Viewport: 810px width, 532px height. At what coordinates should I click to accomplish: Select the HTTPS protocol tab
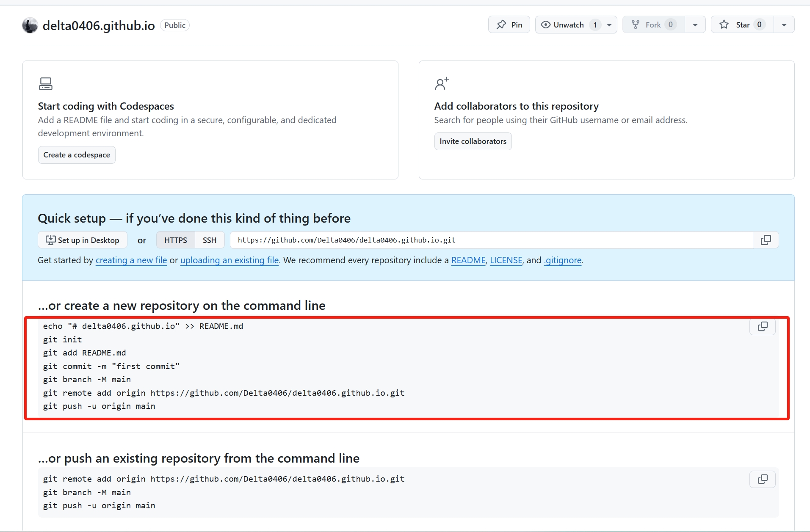tap(176, 240)
